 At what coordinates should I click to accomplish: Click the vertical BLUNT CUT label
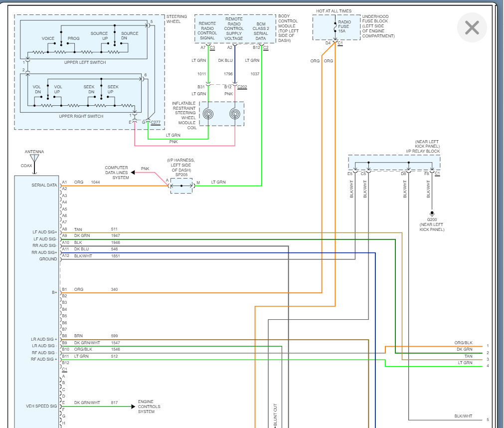(275, 415)
